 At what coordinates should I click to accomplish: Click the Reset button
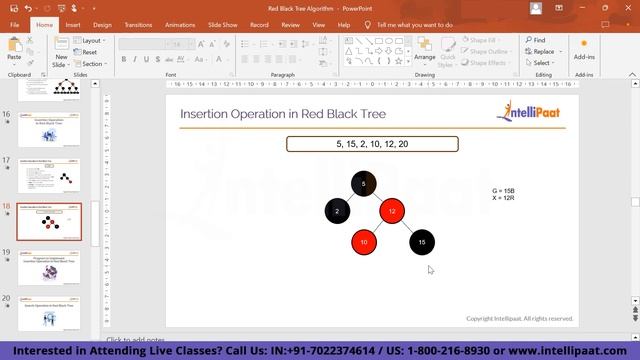point(85,52)
